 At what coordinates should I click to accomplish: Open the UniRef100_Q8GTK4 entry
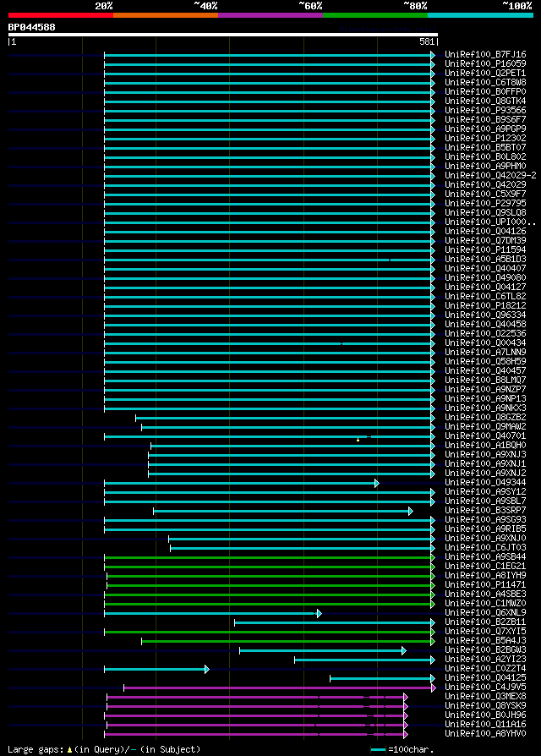(x=485, y=101)
